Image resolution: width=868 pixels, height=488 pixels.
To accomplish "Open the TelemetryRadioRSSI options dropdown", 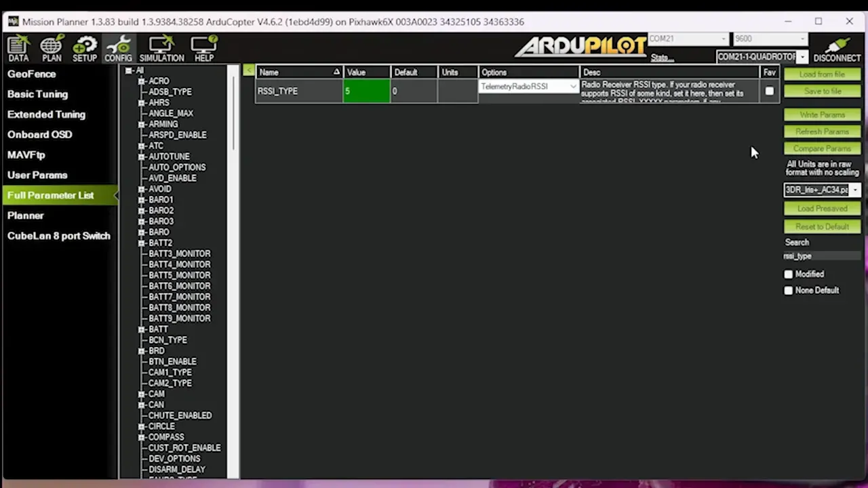I will [x=573, y=87].
